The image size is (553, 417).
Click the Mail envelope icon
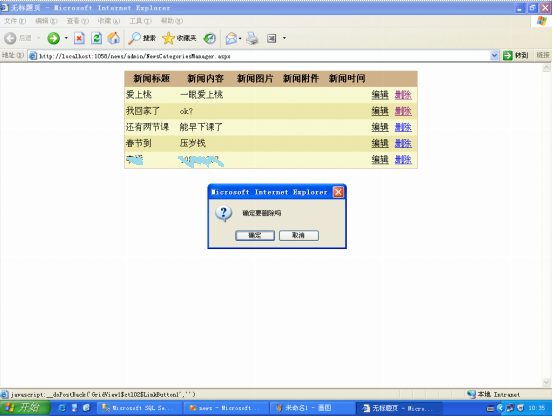231,38
